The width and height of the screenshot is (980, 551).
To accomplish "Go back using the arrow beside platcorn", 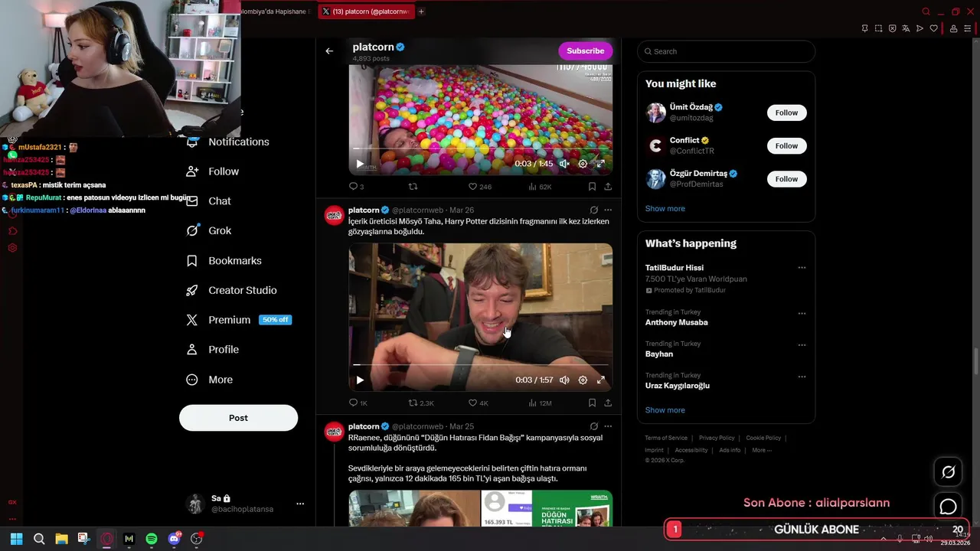I will (329, 51).
